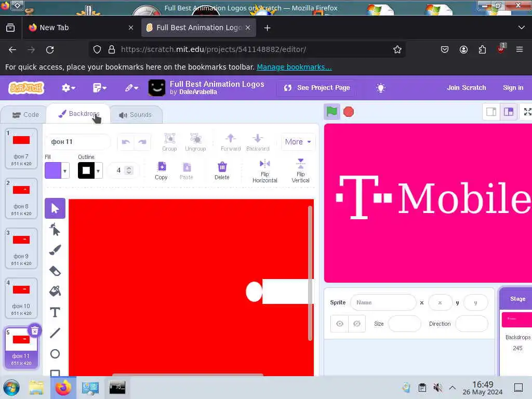Switch to small stage layout
The height and width of the screenshot is (399, 532).
491,112
